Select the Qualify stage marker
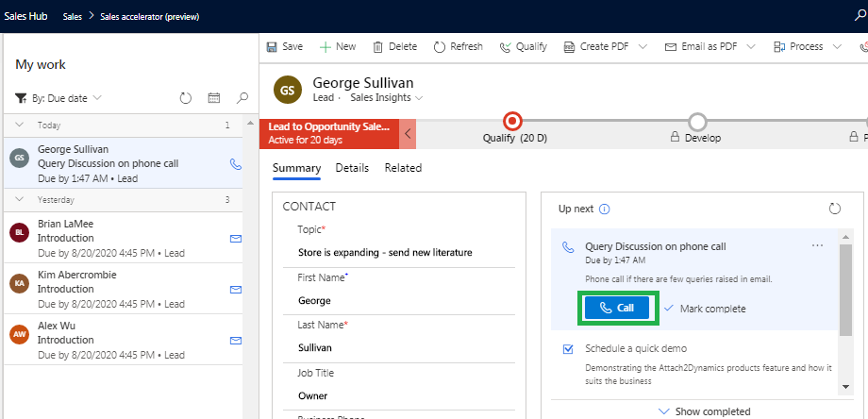 tap(512, 120)
